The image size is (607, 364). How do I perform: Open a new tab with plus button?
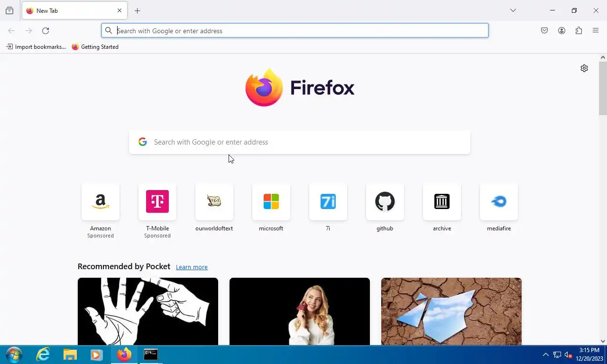coord(138,10)
